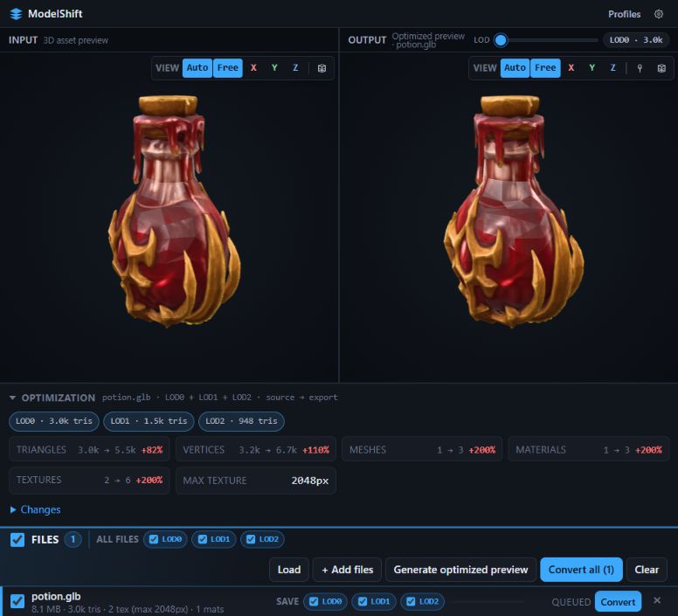This screenshot has height=616, width=678.
Task: Click the TRIANGLES stat card
Action: 89,450
